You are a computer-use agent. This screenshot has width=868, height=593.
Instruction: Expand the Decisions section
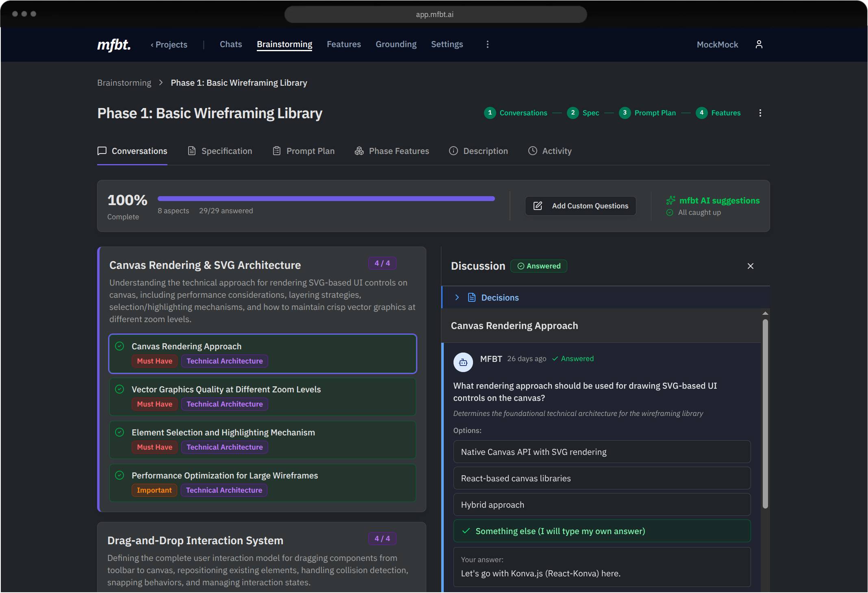(x=500, y=298)
